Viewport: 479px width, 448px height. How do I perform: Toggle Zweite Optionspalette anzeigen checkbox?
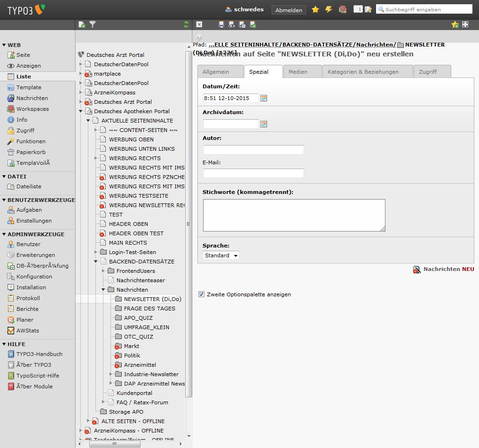tap(202, 294)
